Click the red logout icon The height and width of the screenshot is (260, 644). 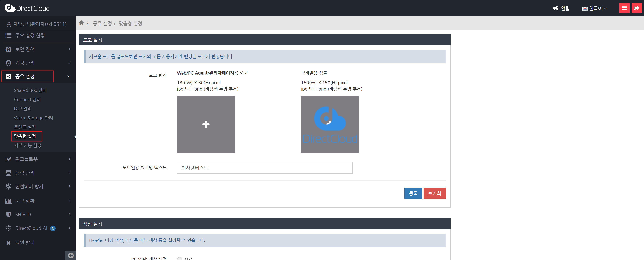pos(636,8)
